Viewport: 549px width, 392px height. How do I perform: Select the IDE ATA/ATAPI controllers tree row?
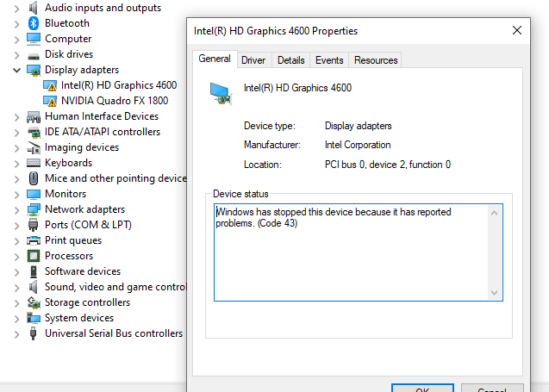coord(103,132)
